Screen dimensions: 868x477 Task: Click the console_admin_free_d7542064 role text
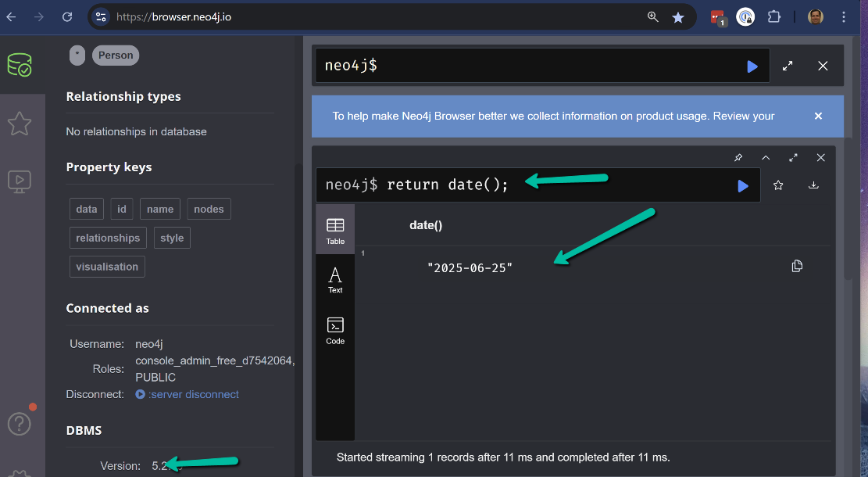click(215, 360)
